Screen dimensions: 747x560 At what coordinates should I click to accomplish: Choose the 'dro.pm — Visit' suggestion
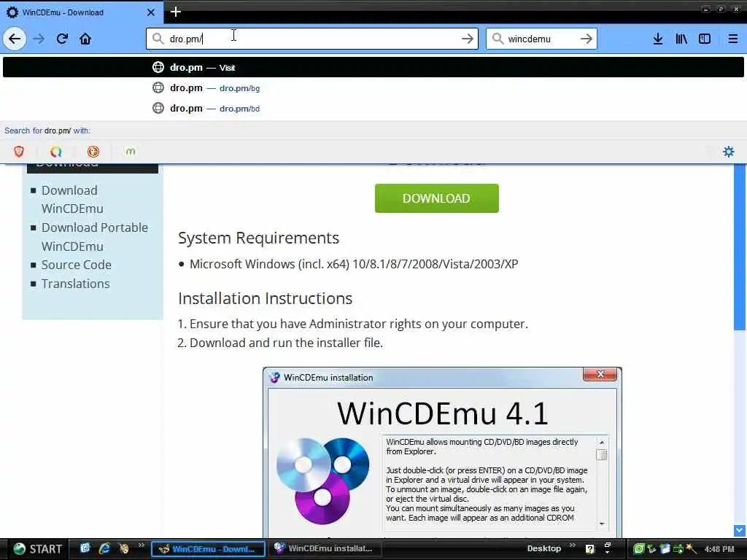pyautogui.click(x=373, y=67)
